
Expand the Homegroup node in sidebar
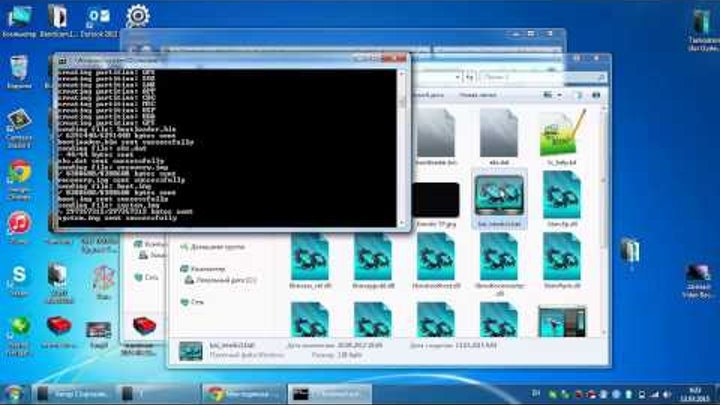174,245
